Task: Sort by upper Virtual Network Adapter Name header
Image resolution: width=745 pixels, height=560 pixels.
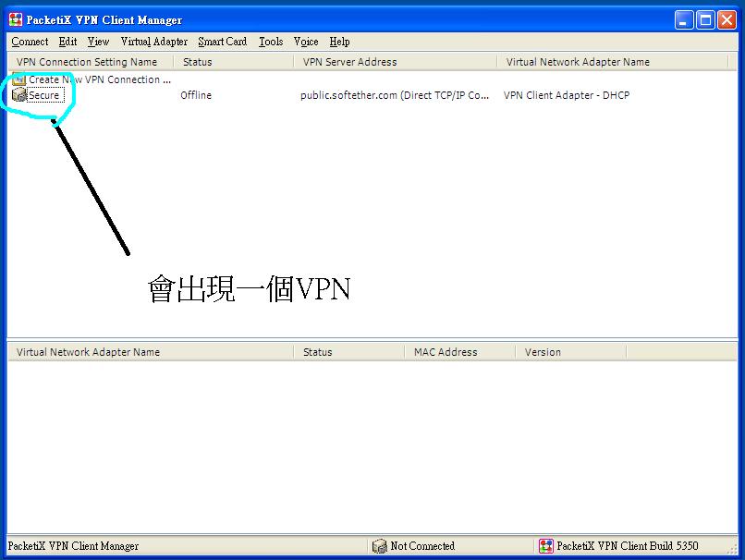Action: [x=613, y=62]
